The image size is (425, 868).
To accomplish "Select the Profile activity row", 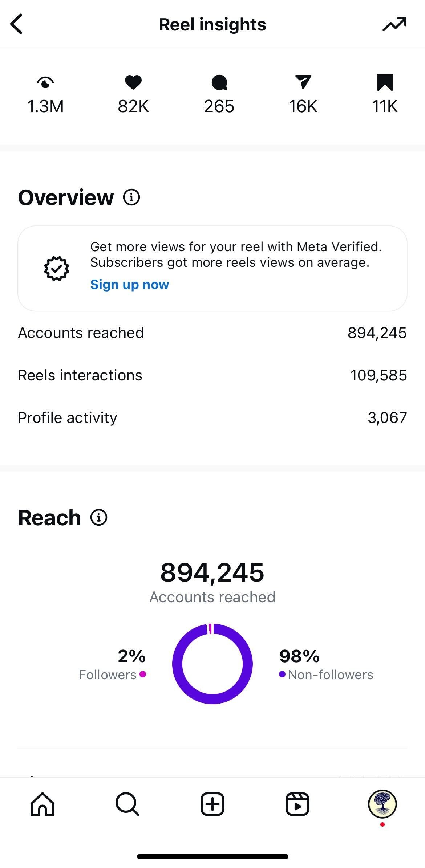I will pos(212,418).
